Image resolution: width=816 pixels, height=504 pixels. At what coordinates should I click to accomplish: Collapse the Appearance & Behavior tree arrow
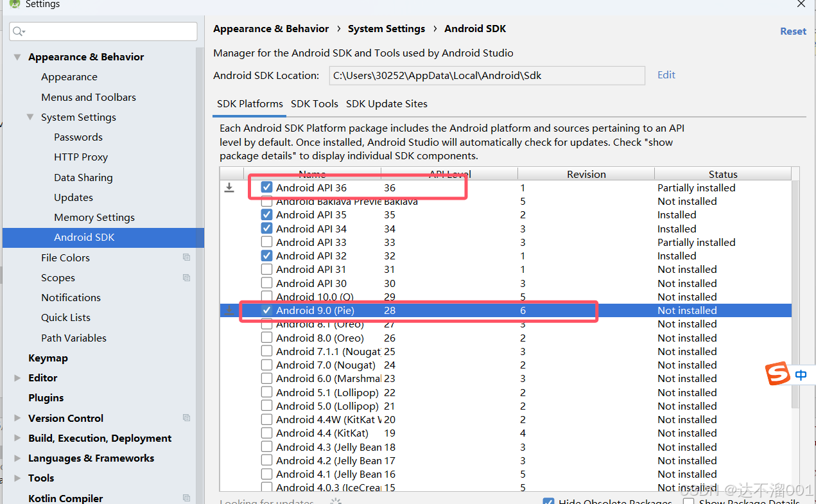tap(17, 57)
